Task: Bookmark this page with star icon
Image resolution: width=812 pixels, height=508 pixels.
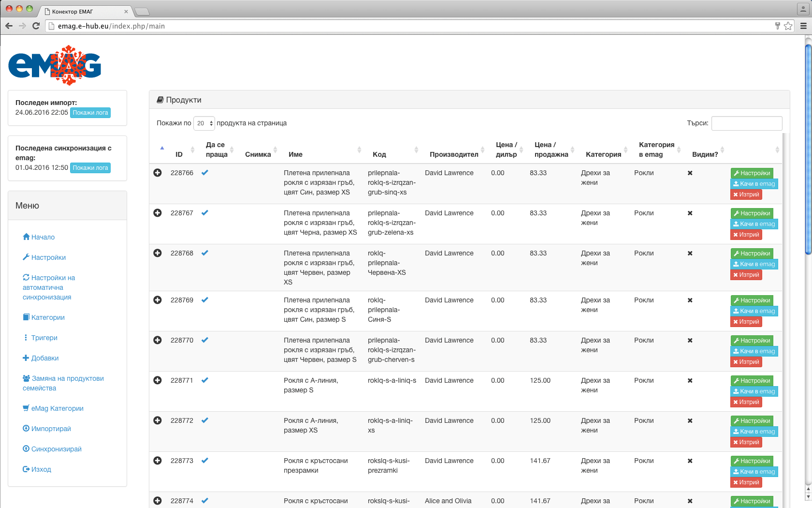Action: (788, 26)
